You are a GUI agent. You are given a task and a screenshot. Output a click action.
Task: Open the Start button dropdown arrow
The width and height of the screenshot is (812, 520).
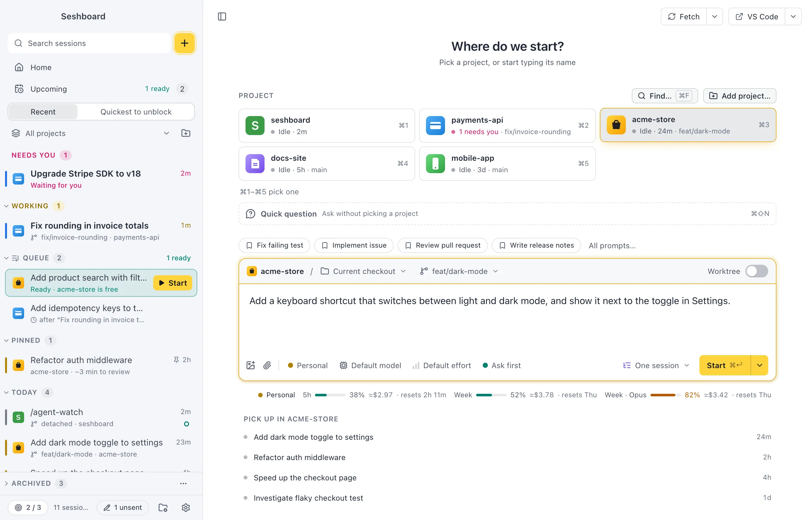(760, 365)
